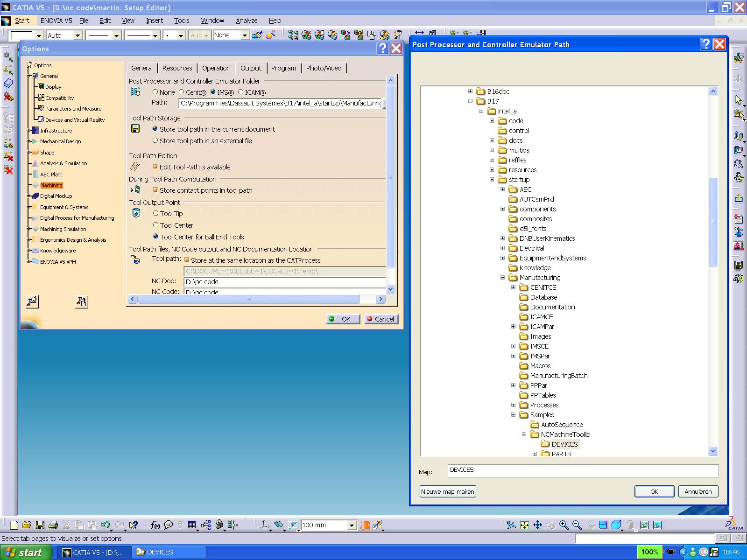Click OK in the Options dialog
This screenshot has width=747, height=560.
tap(343, 319)
